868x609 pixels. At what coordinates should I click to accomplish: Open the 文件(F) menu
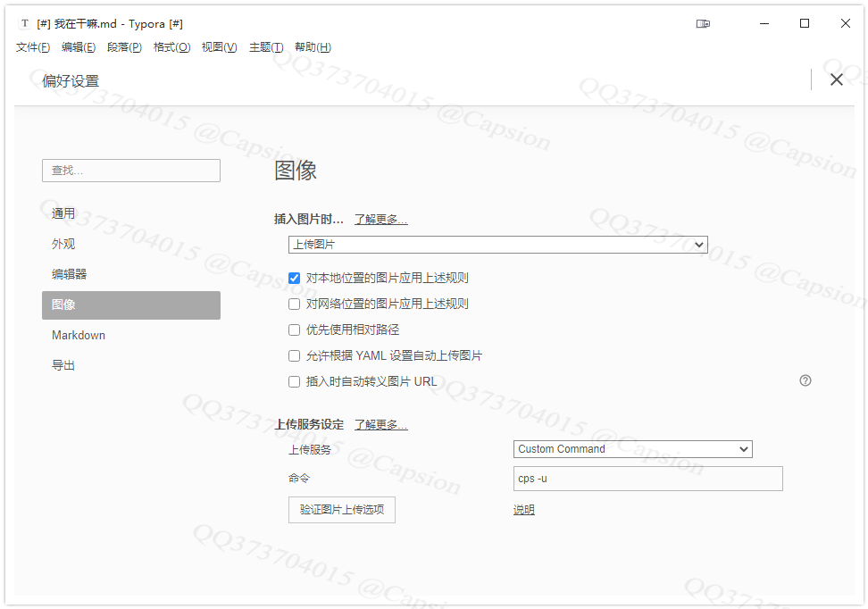(33, 47)
